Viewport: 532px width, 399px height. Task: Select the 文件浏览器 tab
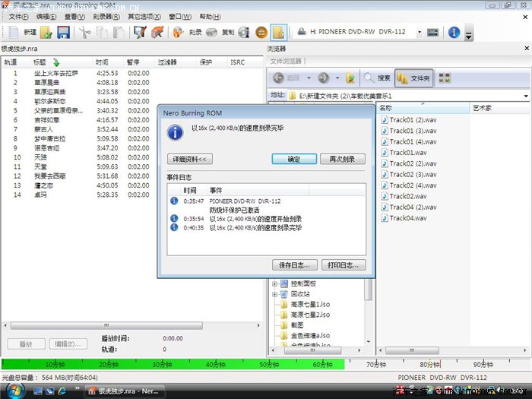tap(286, 61)
